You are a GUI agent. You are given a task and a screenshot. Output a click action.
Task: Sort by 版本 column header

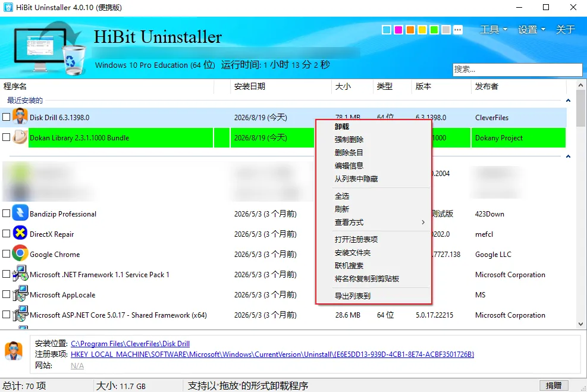[x=441, y=86]
